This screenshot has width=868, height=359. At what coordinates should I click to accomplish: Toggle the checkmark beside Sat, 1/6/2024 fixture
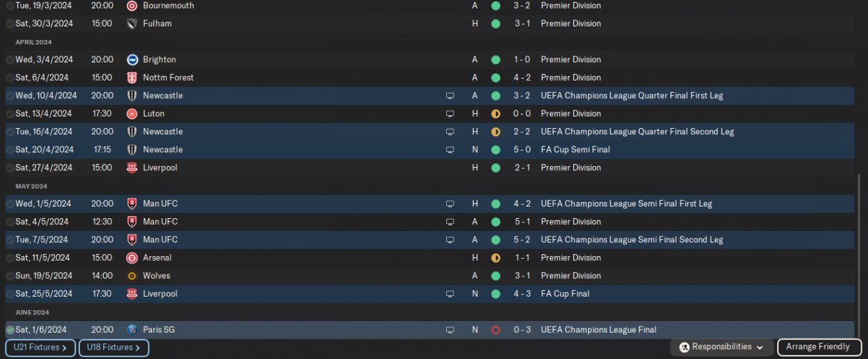10,330
